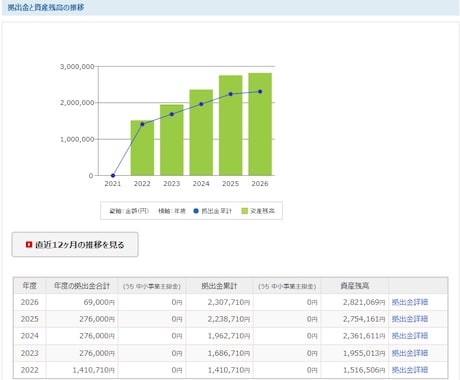Click the 1,962,710円 cumulative contribution cell
Screen dimensions: 460x380
(x=219, y=336)
